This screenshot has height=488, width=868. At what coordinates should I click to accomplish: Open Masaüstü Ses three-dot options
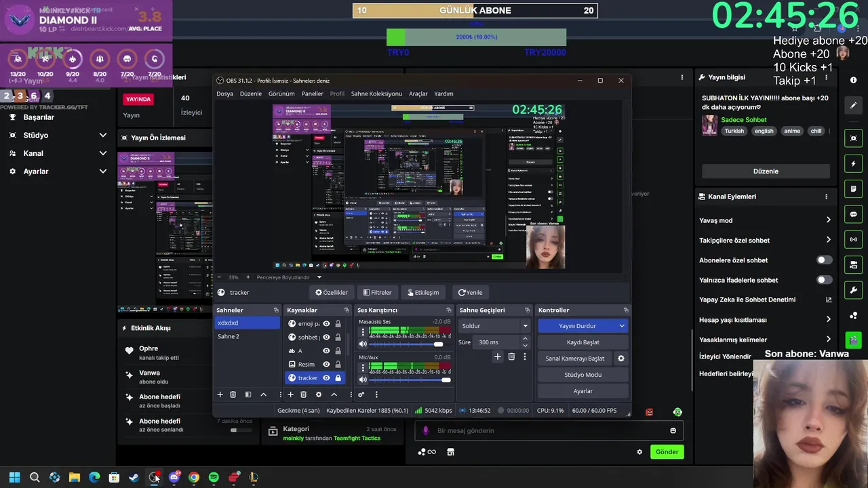pyautogui.click(x=363, y=332)
